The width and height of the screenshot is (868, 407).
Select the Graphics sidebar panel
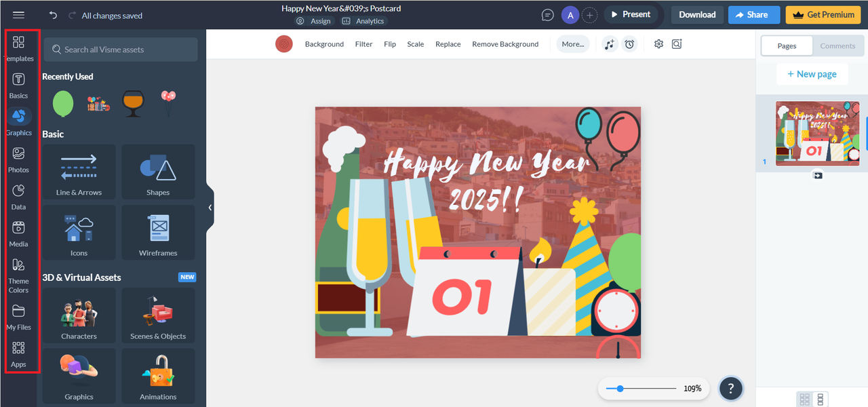point(19,122)
